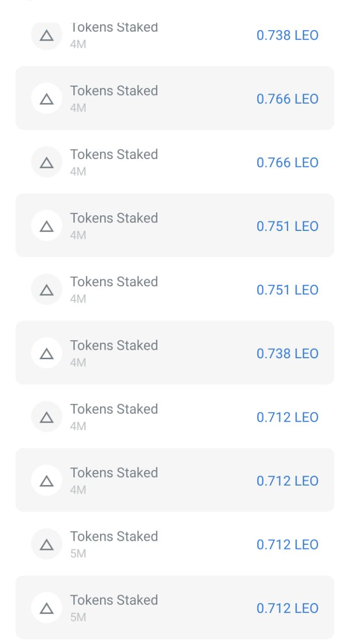Screen dimensions: 350x644
Task: Select triangle icon in shaded 5M 0.712 LEO row
Action: (x=47, y=608)
